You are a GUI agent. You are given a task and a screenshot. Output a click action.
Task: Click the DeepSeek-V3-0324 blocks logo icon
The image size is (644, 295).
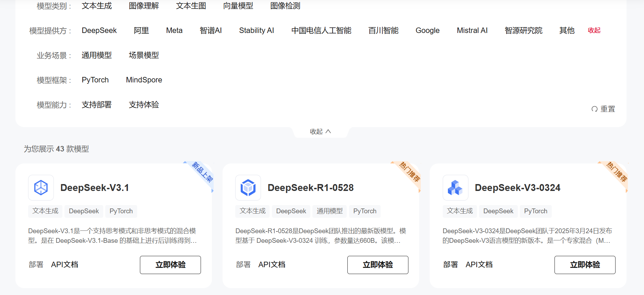(455, 188)
